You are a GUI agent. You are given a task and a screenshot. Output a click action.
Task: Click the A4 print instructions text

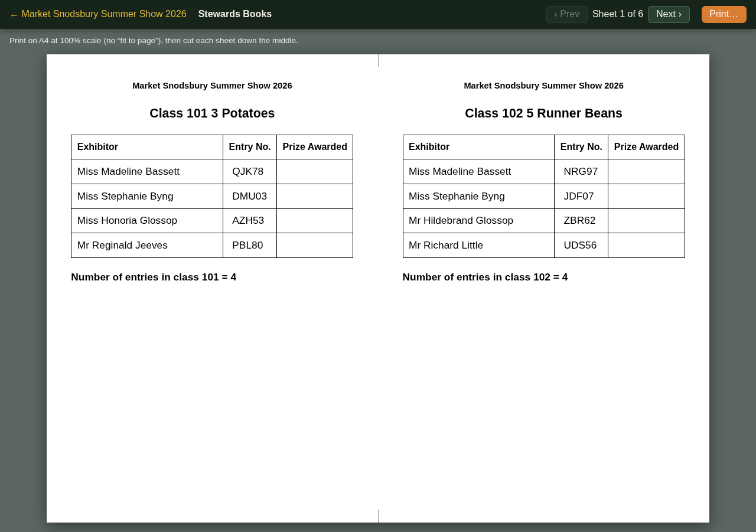pyautogui.click(x=154, y=41)
